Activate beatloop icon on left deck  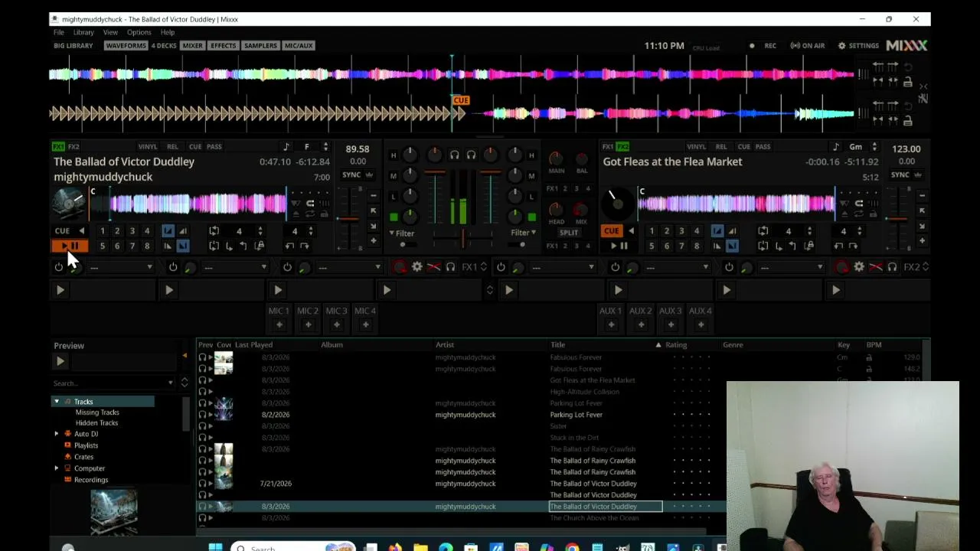tap(214, 230)
